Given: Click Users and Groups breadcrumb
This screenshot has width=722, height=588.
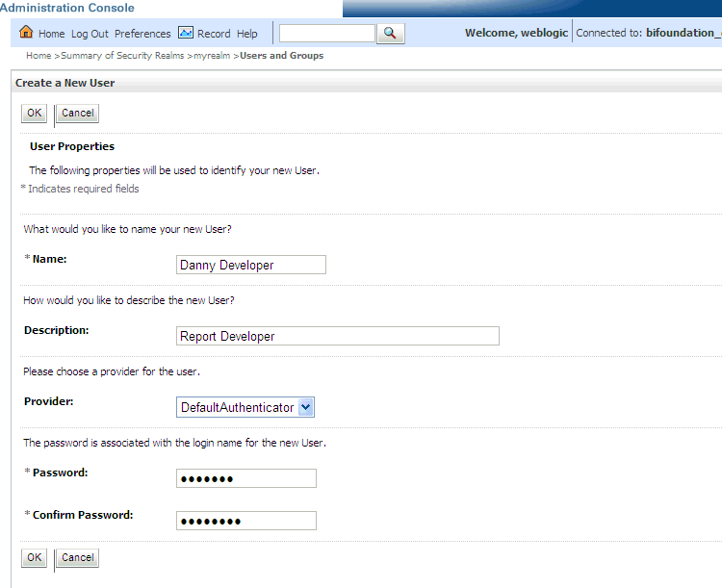Looking at the screenshot, I should [282, 56].
